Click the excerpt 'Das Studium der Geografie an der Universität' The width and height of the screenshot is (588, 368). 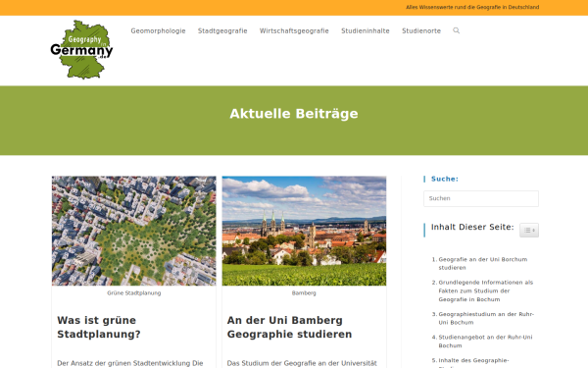(x=302, y=363)
